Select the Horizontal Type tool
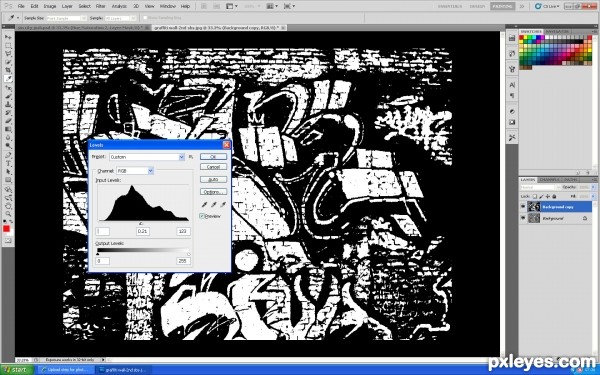The width and height of the screenshot is (600, 375). point(8,164)
